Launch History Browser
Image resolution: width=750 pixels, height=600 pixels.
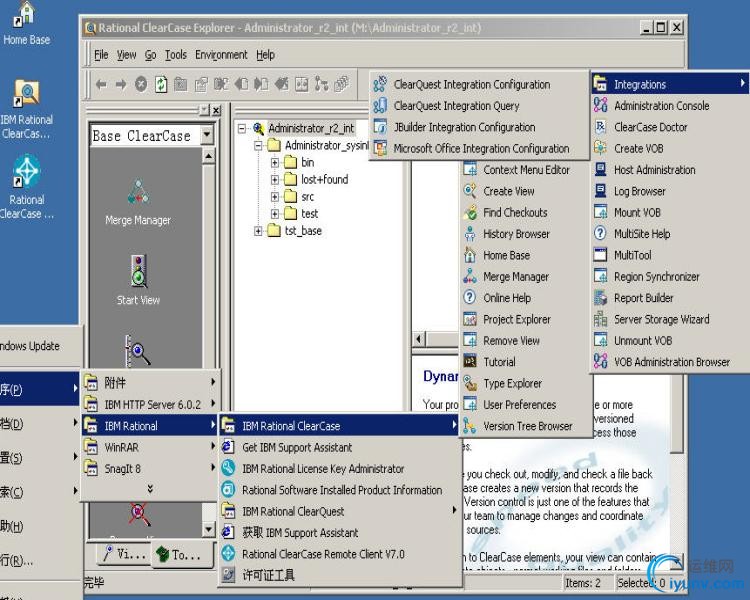(525, 234)
